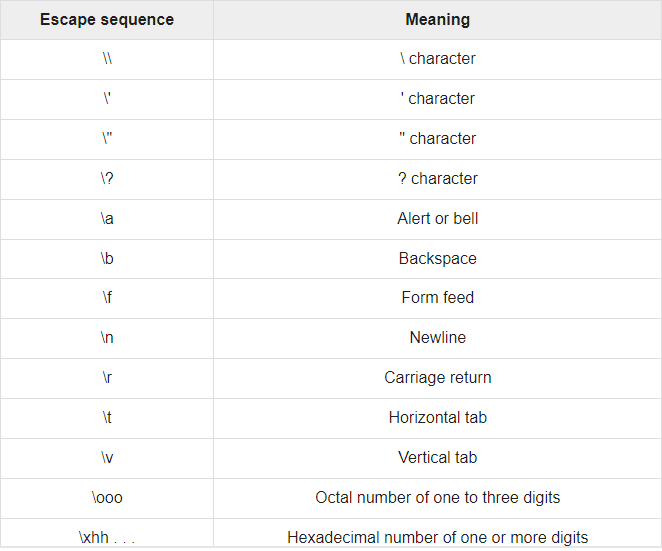The image size is (662, 551).
Task: Click the Hexadecimal number description text
Action: 437,537
